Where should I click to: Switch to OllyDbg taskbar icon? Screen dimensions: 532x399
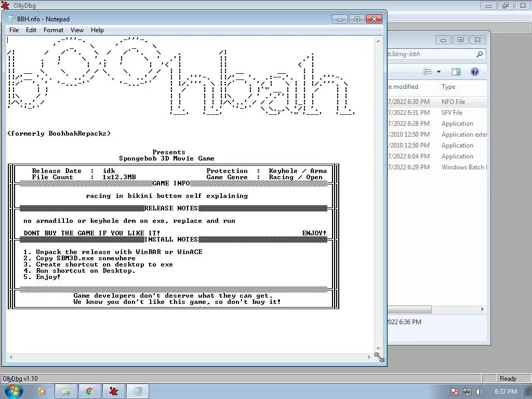pos(113,392)
